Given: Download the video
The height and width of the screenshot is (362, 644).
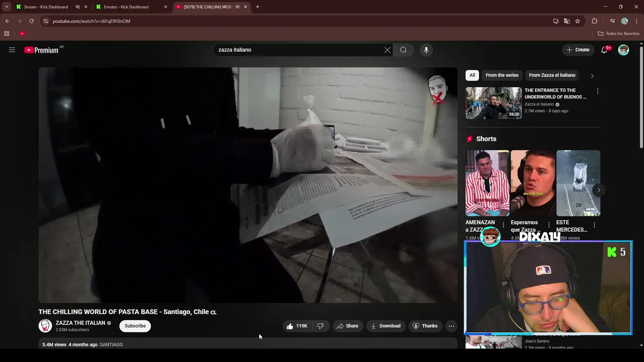Looking at the screenshot, I should pos(386,326).
